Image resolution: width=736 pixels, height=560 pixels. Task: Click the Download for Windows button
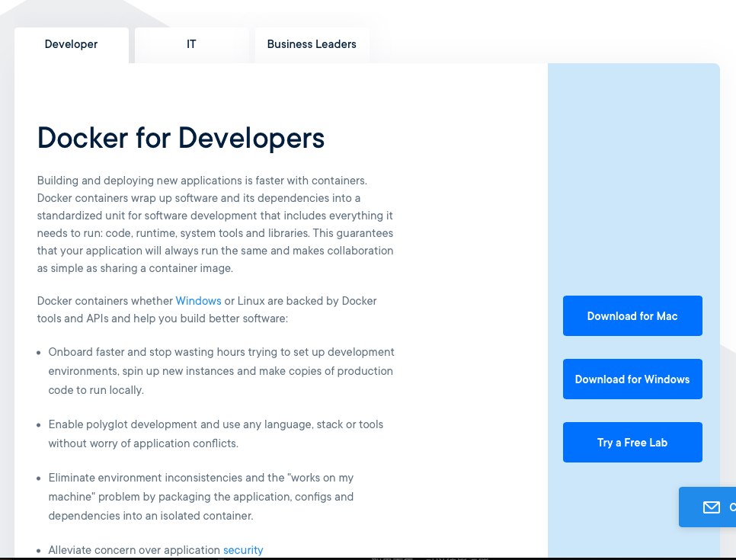632,379
